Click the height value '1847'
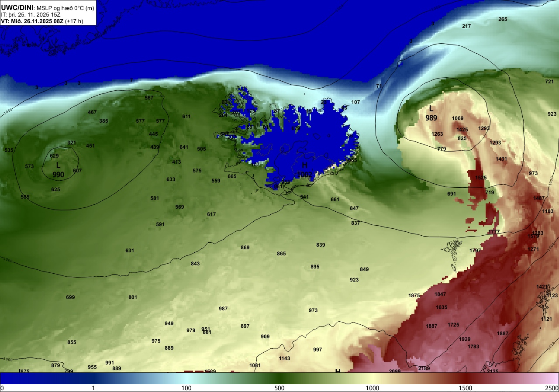The image size is (559, 392). tap(440, 294)
